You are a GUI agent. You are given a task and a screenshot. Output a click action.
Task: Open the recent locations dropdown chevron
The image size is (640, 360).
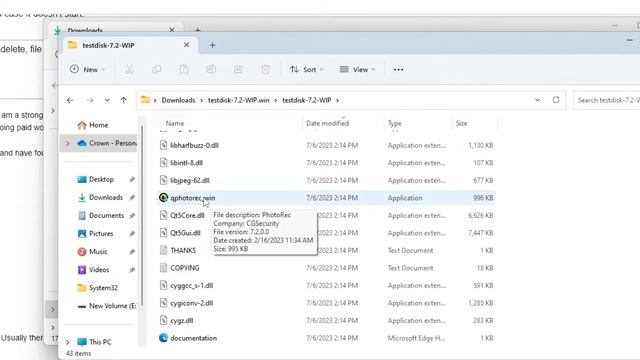coord(107,100)
